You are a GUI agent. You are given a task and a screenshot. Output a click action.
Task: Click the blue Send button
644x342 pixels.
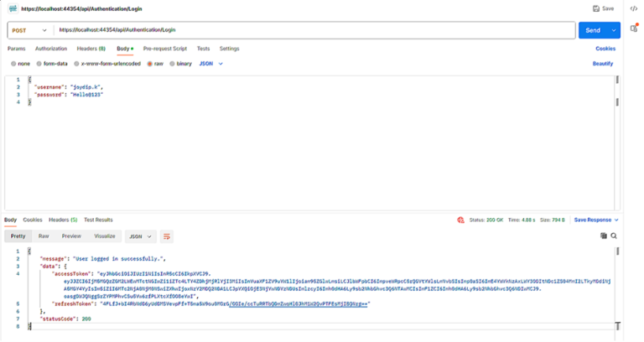point(593,30)
